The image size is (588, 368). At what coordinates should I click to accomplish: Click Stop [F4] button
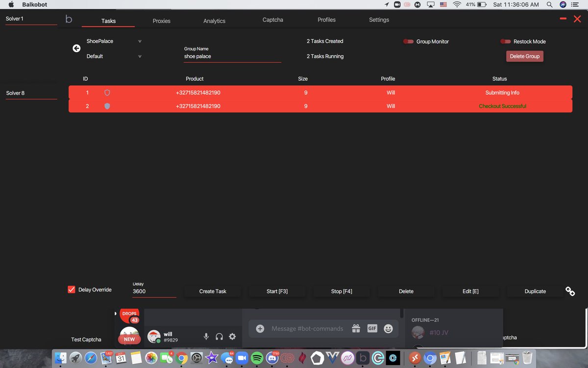pyautogui.click(x=342, y=291)
